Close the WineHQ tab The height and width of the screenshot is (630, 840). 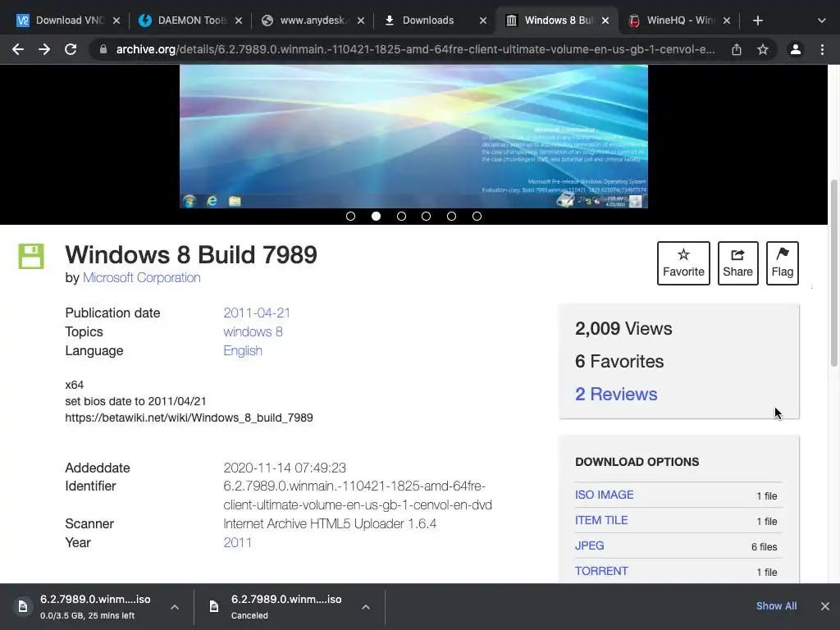coord(727,21)
